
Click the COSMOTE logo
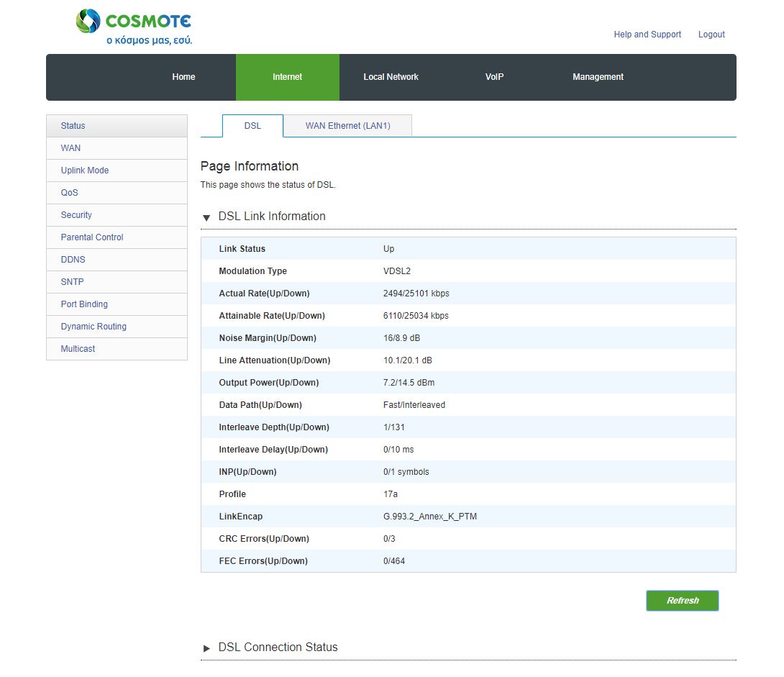coord(134,27)
